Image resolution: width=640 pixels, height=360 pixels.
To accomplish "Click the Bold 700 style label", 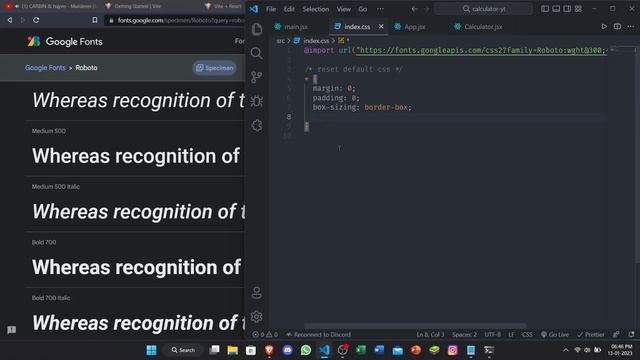I will pyautogui.click(x=44, y=242).
